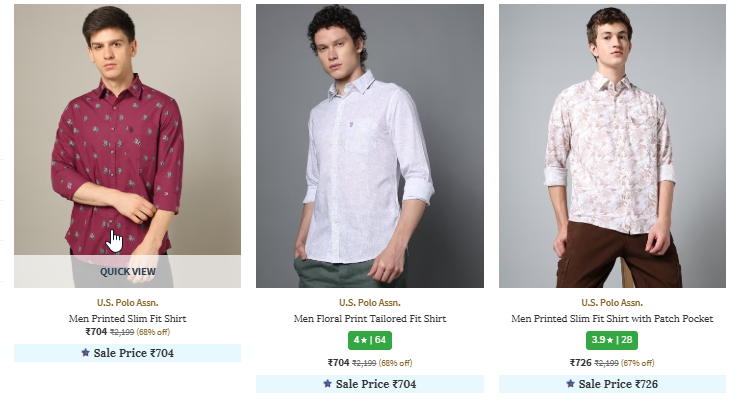Open Men Printed Slim Fit Shirt with Patch Pocket title
This screenshot has width=741, height=405.
tap(611, 319)
